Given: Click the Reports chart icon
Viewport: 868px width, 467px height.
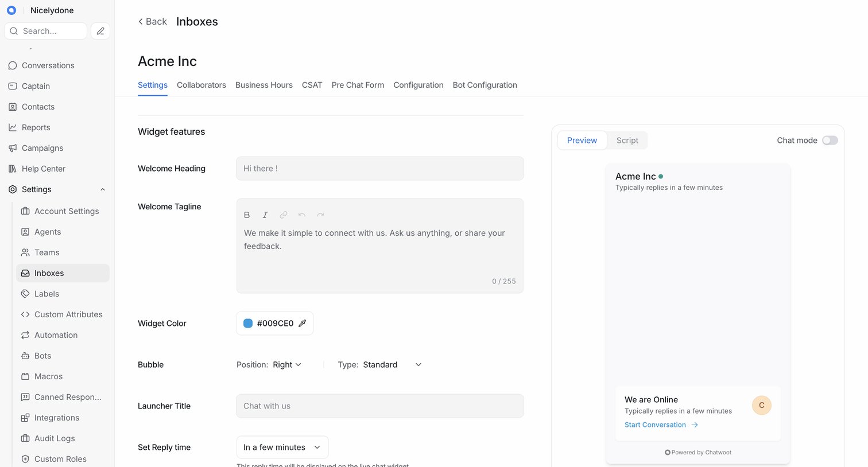Looking at the screenshot, I should click(13, 127).
